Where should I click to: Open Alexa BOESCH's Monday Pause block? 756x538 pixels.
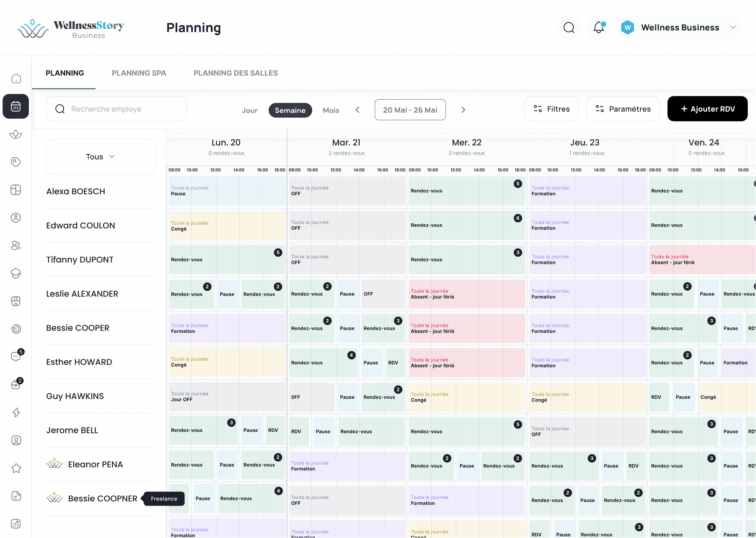point(227,191)
